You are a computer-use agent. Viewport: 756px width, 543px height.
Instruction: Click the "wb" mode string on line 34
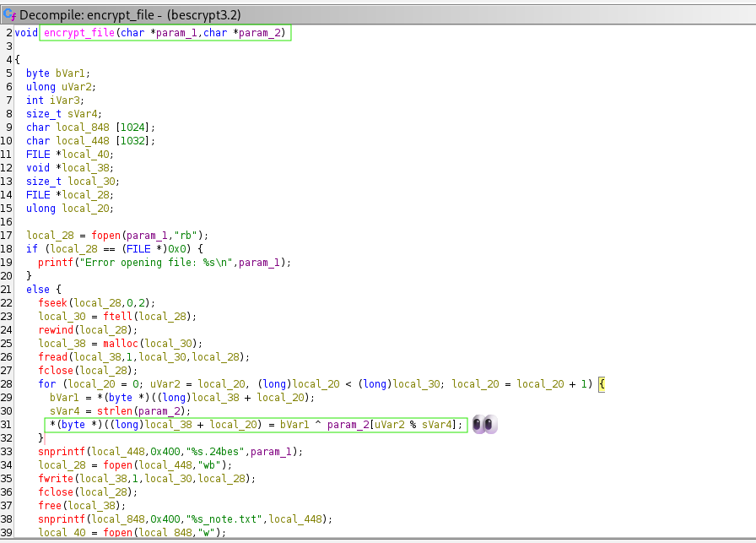[x=209, y=464]
